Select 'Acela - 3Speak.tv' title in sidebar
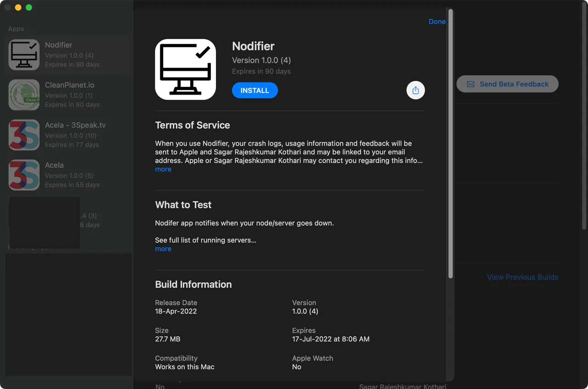 75,125
